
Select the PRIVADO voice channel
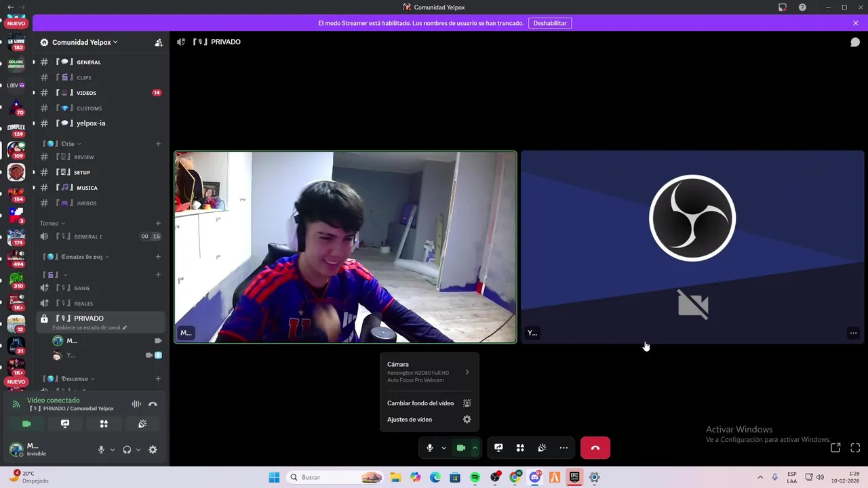100,322
